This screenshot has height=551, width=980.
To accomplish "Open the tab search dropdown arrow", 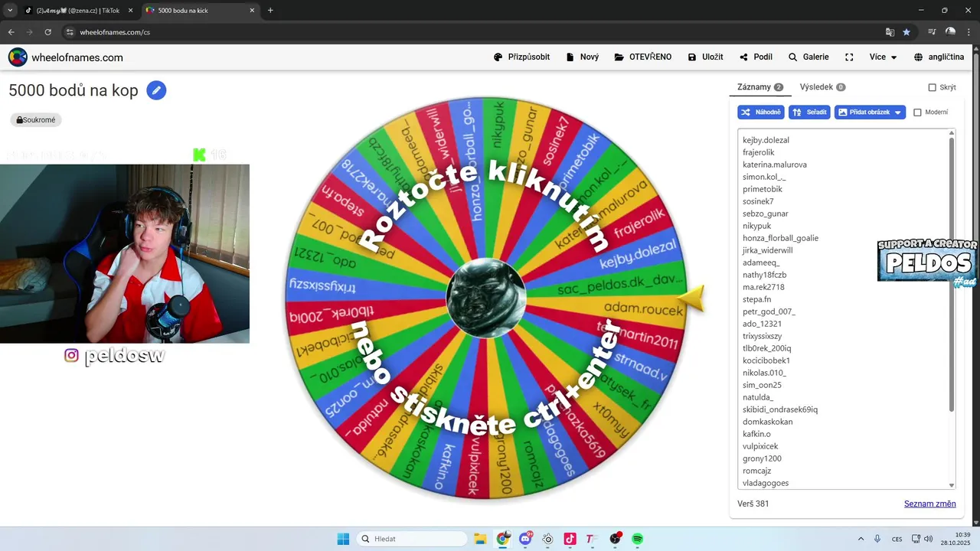I will coord(10,11).
